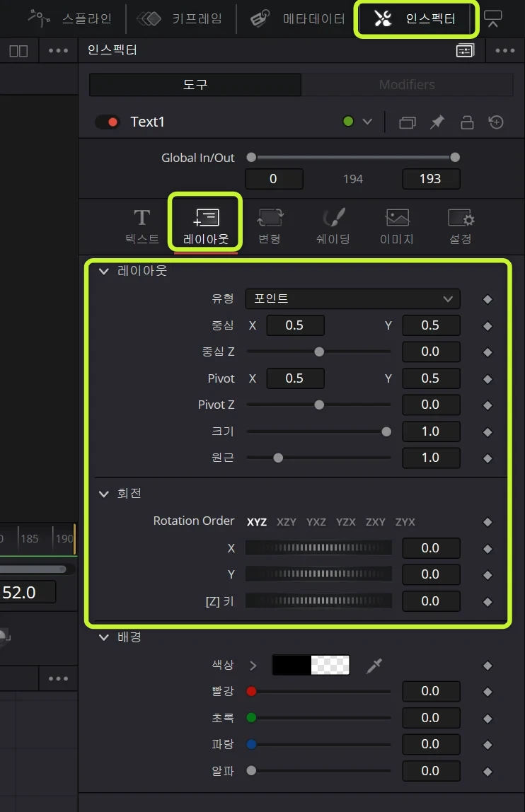Collapse the 회전 section

[x=103, y=494]
